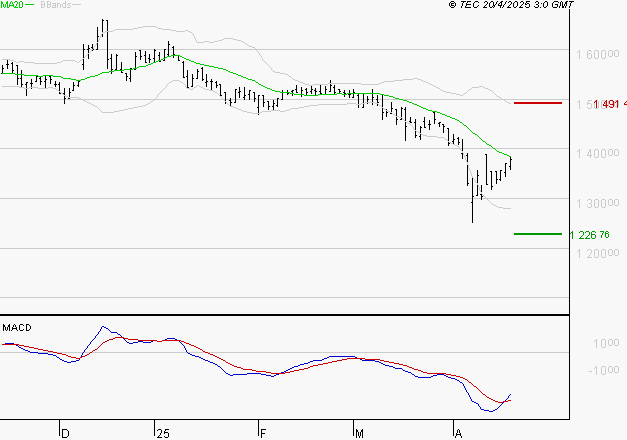Viewport: 627px width, 440px height.
Task: Click the red resistance line marker
Action: (x=537, y=103)
